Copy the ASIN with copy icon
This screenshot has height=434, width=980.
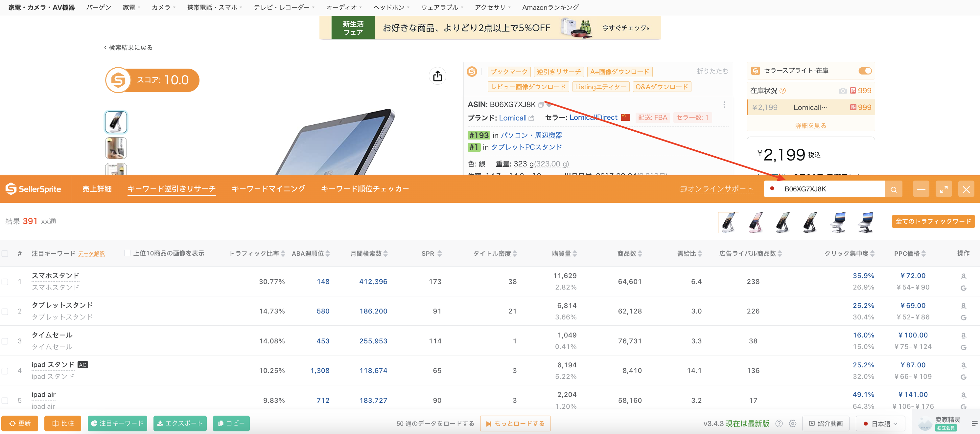point(541,105)
